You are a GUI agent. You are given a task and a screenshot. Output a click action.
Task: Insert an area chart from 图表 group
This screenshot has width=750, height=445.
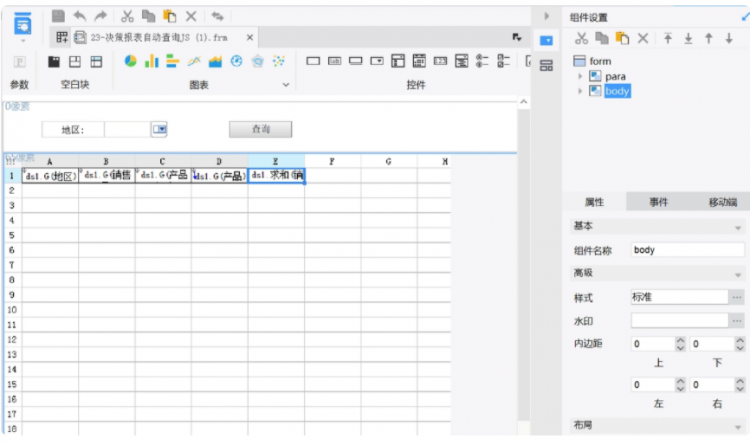point(215,61)
